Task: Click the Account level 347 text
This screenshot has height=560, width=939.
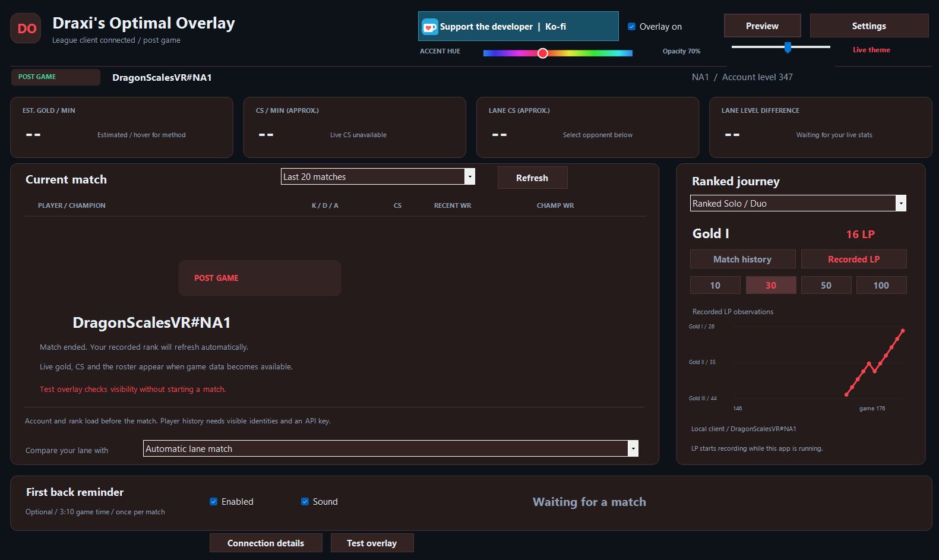Action: (x=757, y=77)
